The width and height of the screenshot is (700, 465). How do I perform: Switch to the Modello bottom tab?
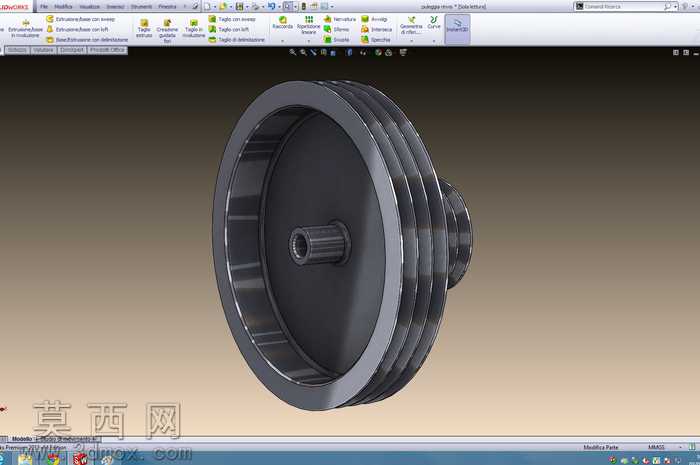pyautogui.click(x=22, y=439)
